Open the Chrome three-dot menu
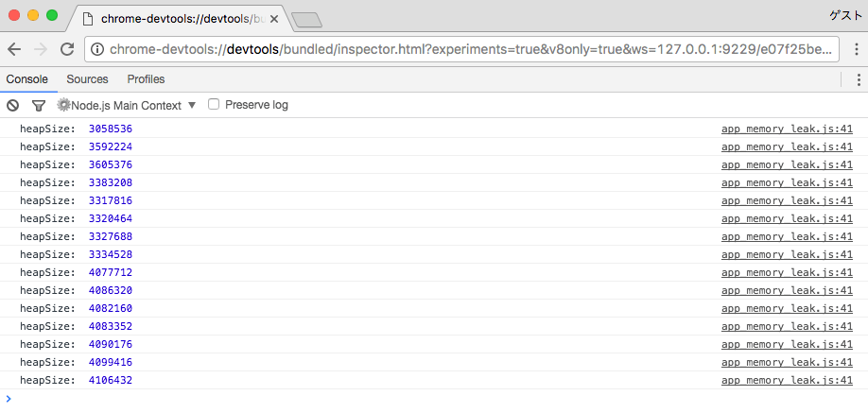 coord(855,49)
